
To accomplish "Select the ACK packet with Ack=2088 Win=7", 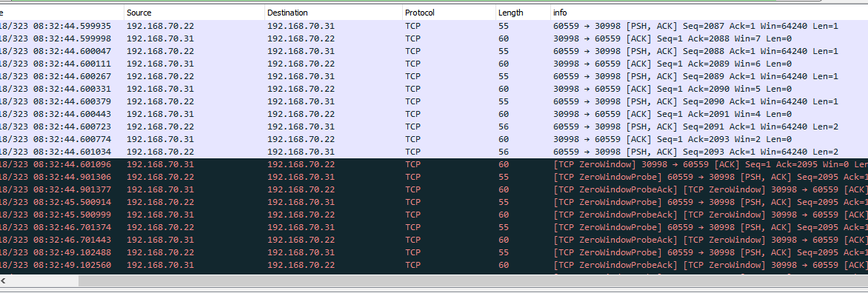I will coord(434,38).
